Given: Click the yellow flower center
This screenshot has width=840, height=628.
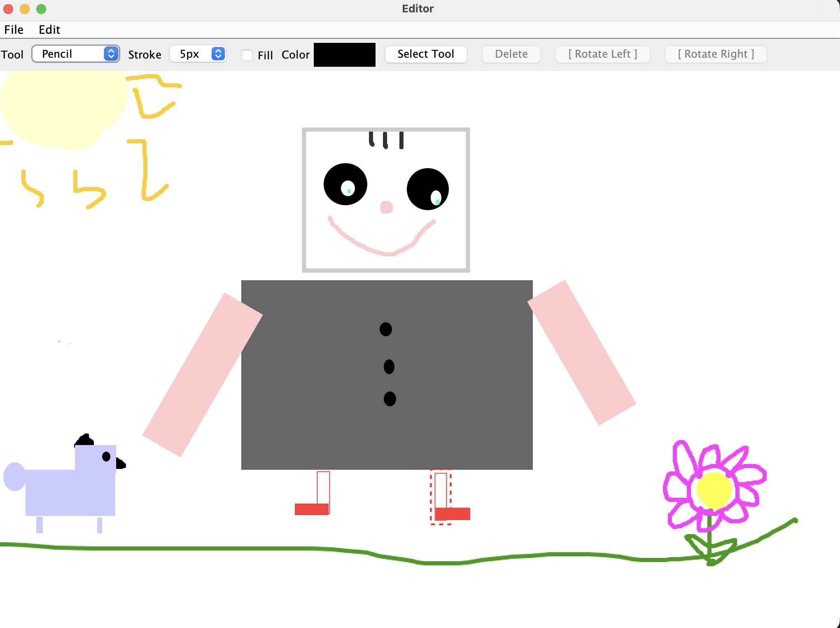Looking at the screenshot, I should 714,490.
